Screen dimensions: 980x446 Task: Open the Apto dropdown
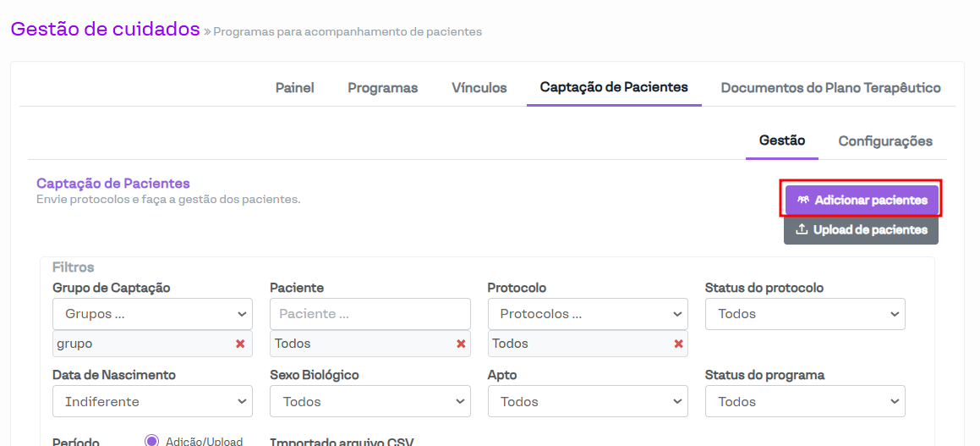[x=588, y=402]
